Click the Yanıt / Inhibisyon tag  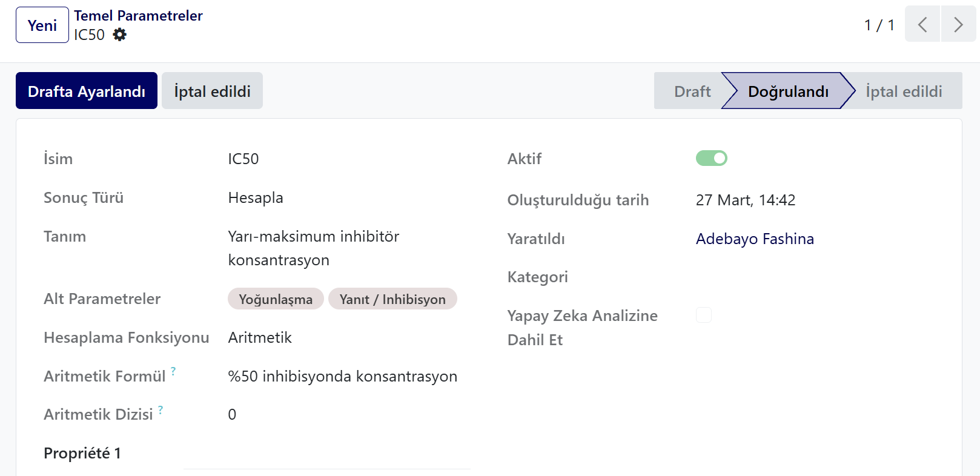[x=392, y=299]
